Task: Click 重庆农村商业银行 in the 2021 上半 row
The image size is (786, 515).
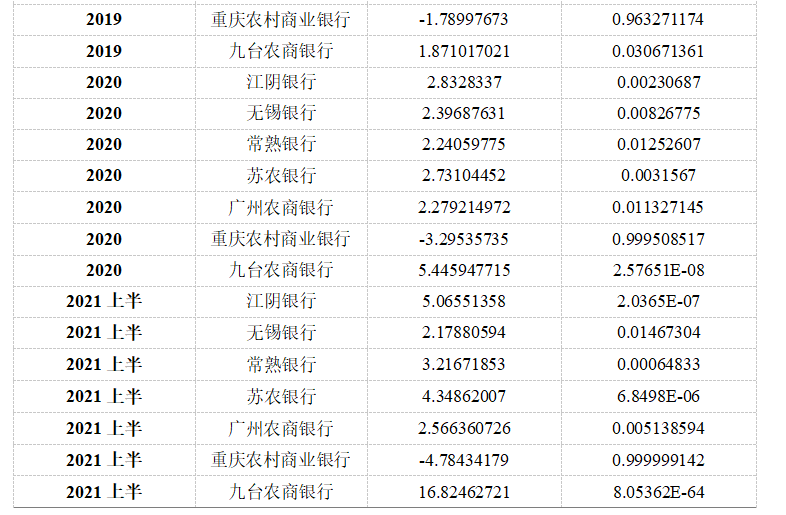Action: (280, 460)
